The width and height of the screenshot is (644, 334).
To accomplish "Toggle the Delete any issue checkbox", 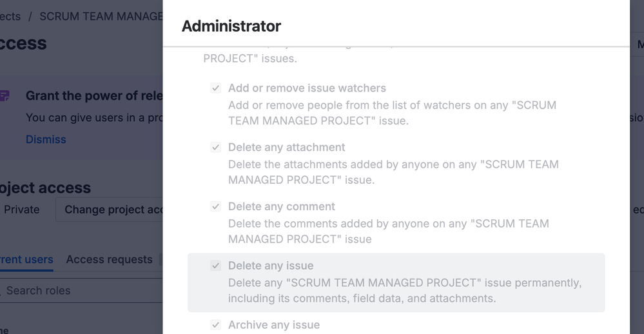I will pyautogui.click(x=216, y=266).
